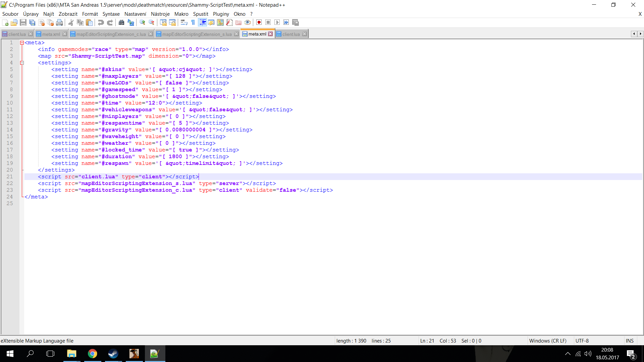This screenshot has width=644, height=362.
Task: Open the Syntaxe menu
Action: coord(111,14)
